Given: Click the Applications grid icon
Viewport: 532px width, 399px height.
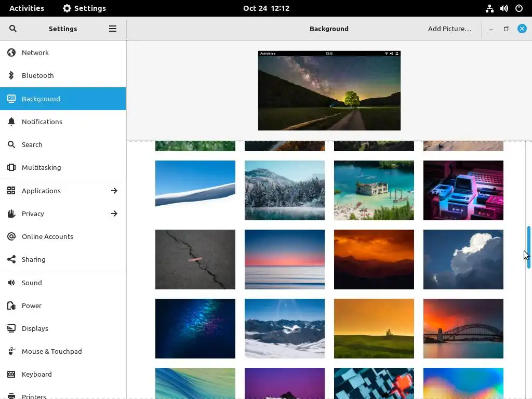Looking at the screenshot, I should click(x=11, y=191).
